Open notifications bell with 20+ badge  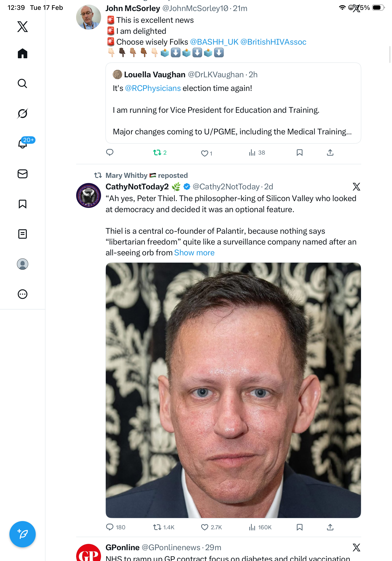tap(23, 144)
